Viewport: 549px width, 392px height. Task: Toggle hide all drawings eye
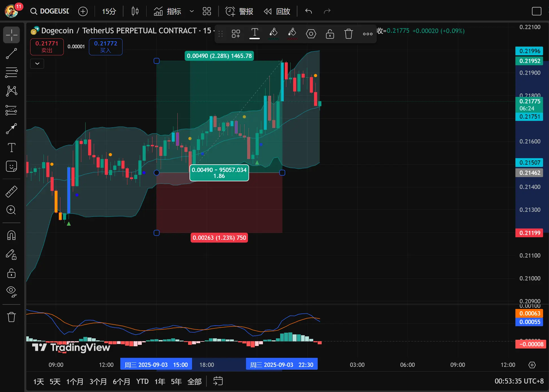pyautogui.click(x=11, y=292)
